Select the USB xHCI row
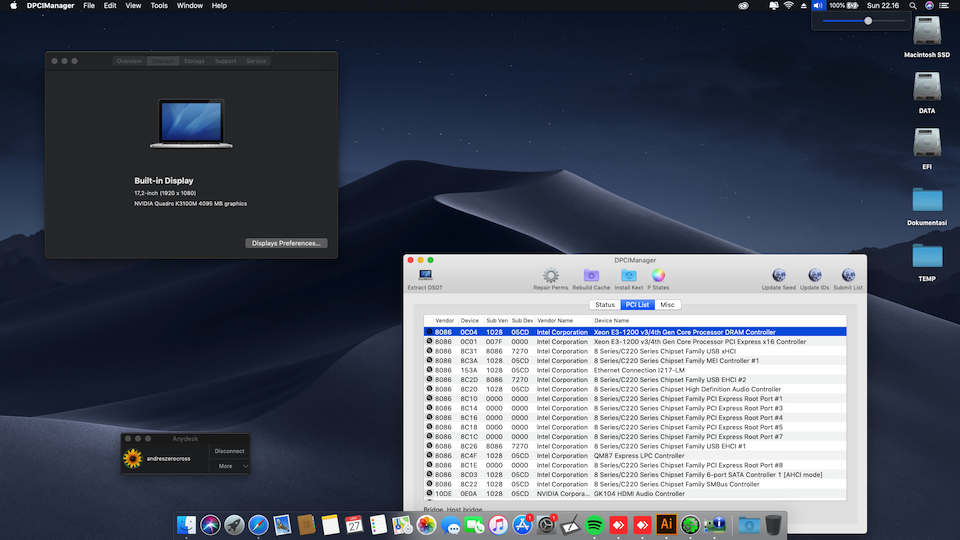 pyautogui.click(x=635, y=351)
